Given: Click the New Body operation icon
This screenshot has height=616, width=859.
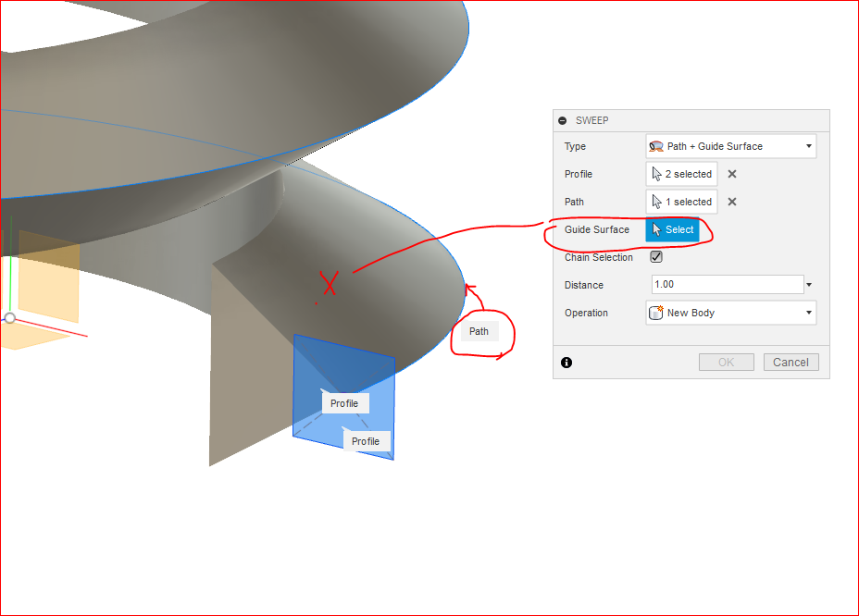Looking at the screenshot, I should 658,313.
